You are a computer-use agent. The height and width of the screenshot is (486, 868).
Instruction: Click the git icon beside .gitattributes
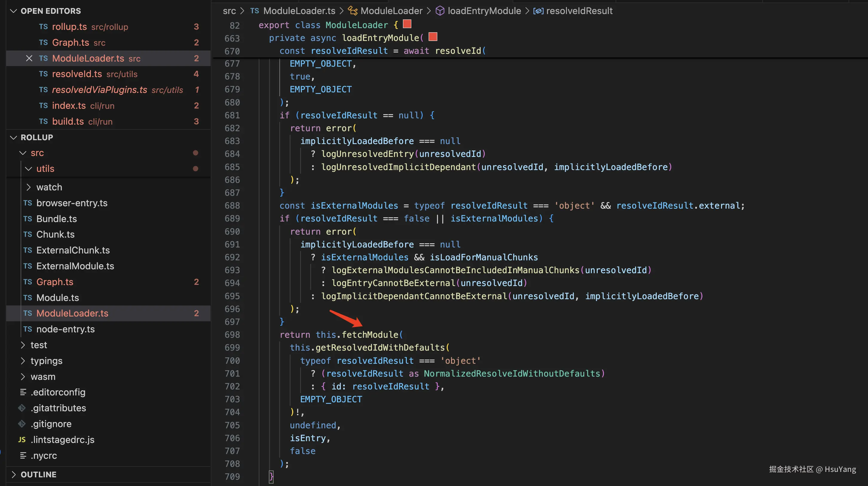tap(22, 408)
